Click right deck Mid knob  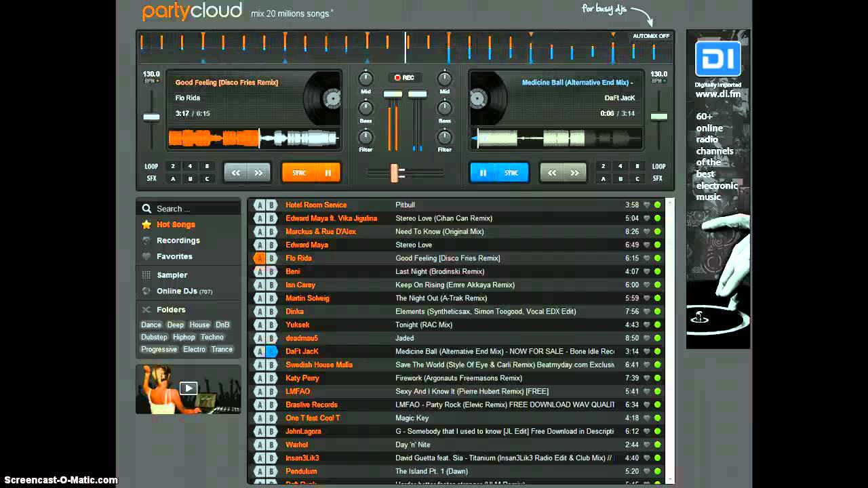[444, 79]
